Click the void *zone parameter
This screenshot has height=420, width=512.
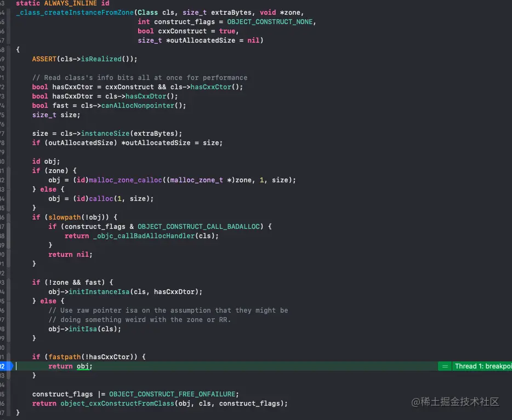[x=280, y=13]
